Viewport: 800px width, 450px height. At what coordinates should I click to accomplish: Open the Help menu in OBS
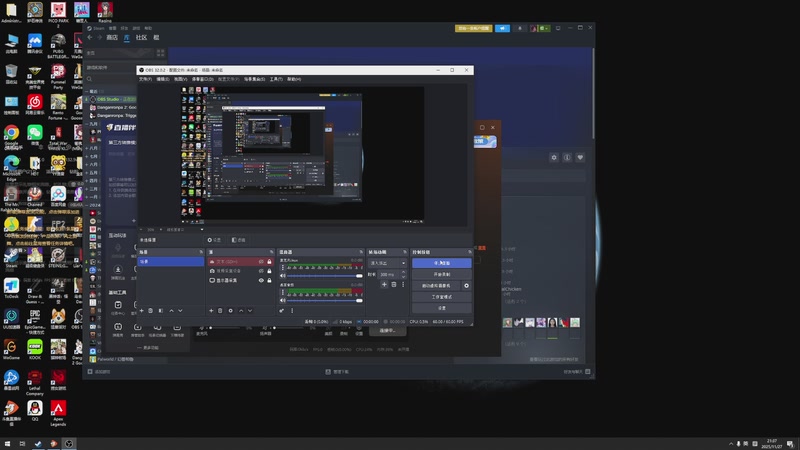294,79
